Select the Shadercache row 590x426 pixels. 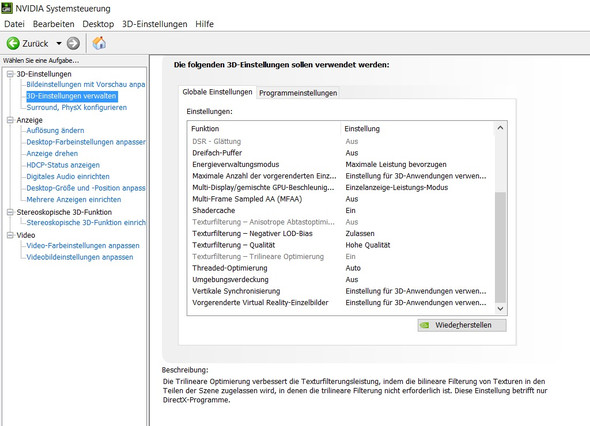point(341,210)
